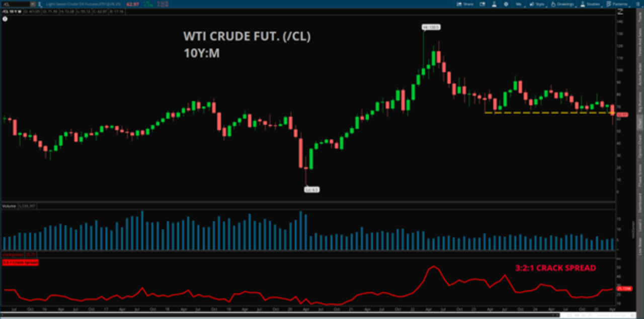The width and height of the screenshot is (644, 319).
Task: Open the Trades sidebar tab
Action: pos(639,18)
